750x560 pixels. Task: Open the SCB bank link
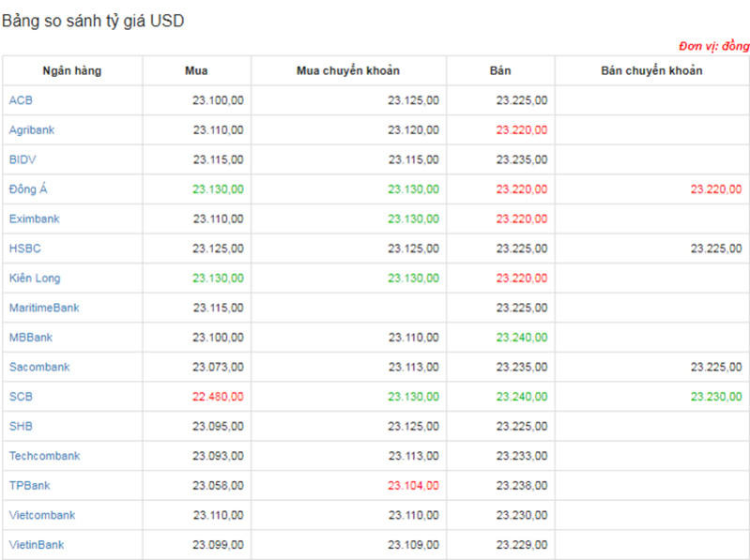(21, 397)
